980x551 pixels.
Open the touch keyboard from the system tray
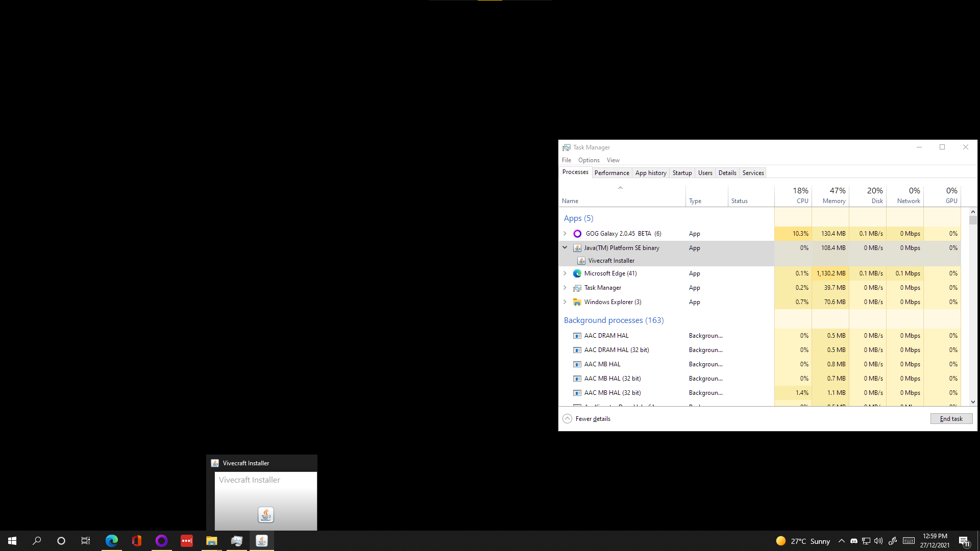click(909, 541)
